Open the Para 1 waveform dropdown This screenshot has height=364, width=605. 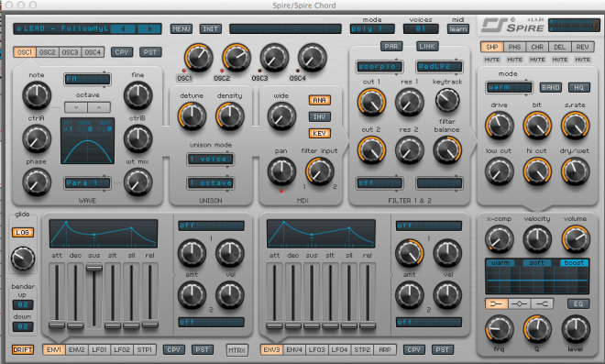[87, 182]
